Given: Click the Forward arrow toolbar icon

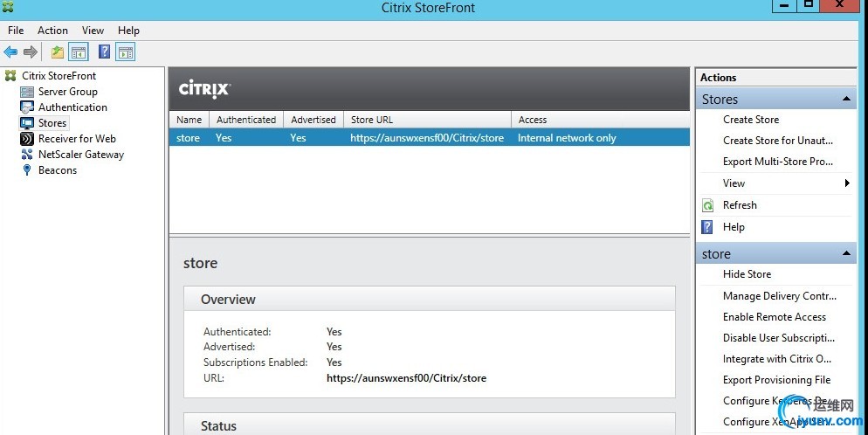Looking at the screenshot, I should coord(31,52).
